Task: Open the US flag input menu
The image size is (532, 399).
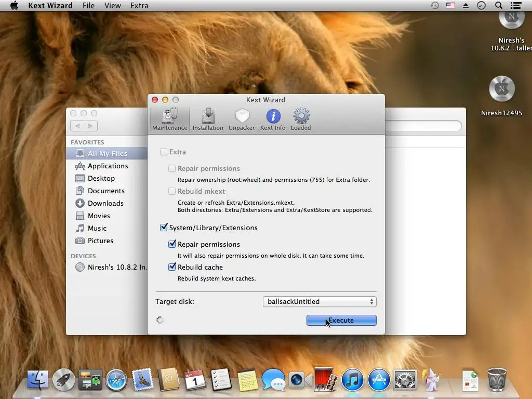Action: tap(450, 5)
